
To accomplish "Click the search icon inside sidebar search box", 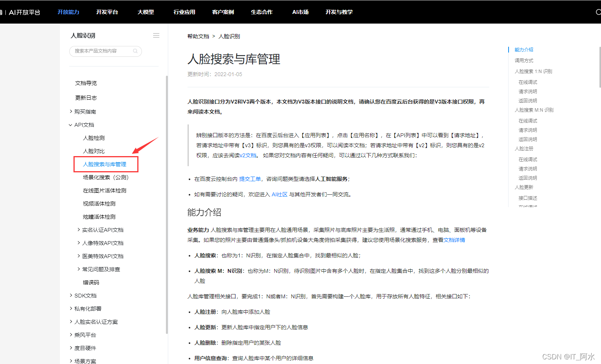I will point(135,51).
